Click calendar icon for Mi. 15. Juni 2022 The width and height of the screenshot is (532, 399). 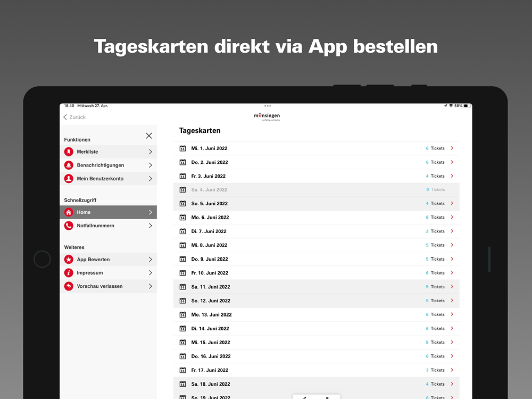pyautogui.click(x=182, y=343)
